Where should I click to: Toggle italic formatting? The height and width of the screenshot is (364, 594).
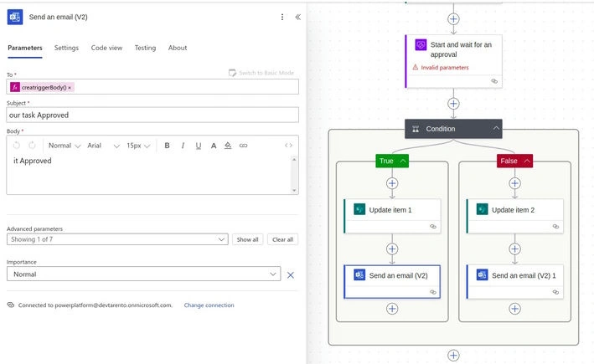coord(183,146)
